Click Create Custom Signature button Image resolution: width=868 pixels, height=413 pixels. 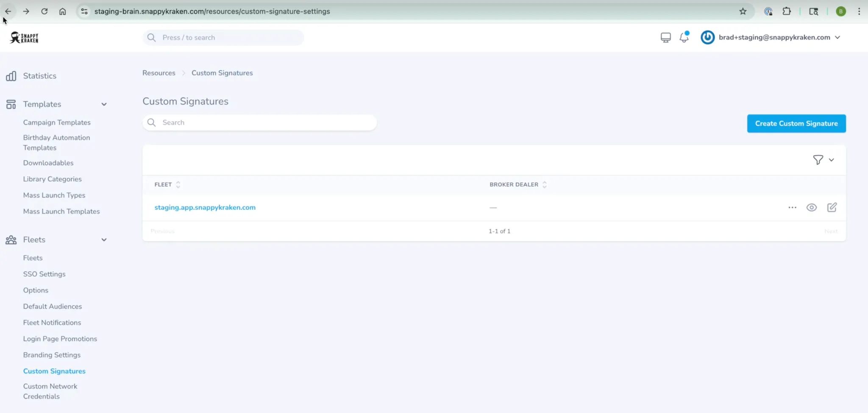[x=796, y=123]
